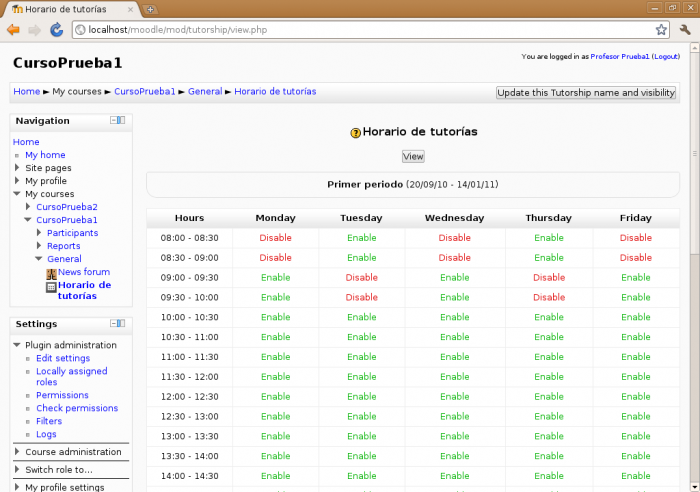Click the URL address bar
Image resolution: width=700 pixels, height=492 pixels.
pos(360,30)
